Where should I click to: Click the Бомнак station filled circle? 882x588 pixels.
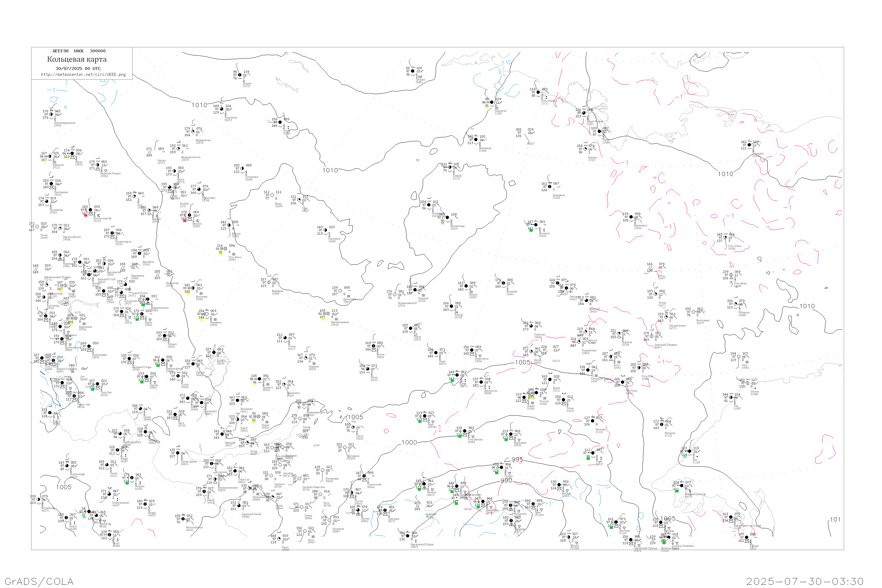(x=559, y=485)
